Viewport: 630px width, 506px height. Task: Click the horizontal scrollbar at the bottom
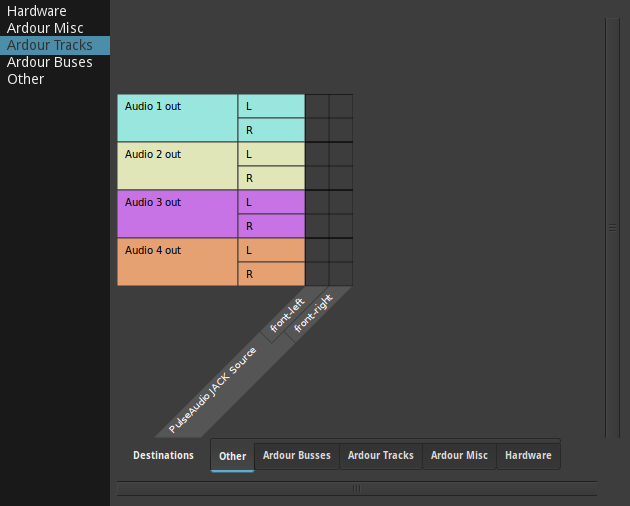pos(356,488)
